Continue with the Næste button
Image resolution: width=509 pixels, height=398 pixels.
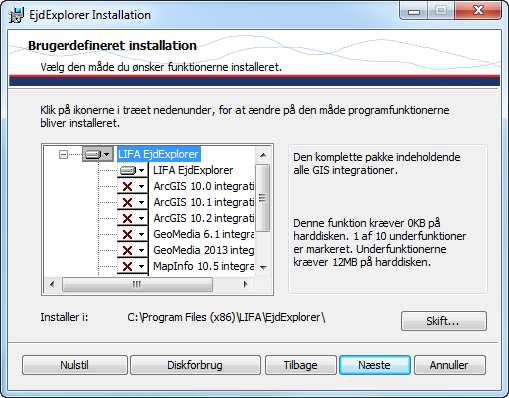(375, 365)
